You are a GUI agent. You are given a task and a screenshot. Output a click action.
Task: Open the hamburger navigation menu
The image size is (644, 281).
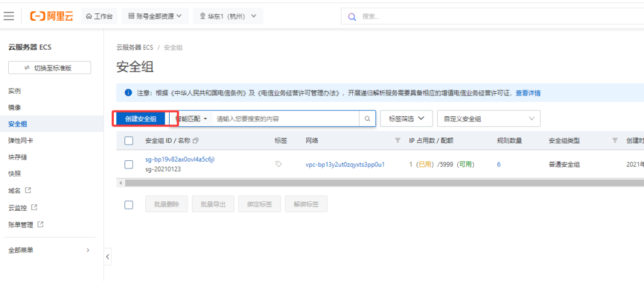[9, 16]
